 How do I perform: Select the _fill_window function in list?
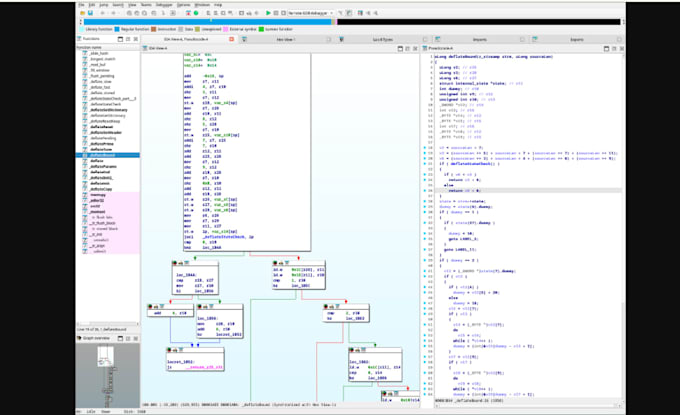pyautogui.click(x=100, y=70)
